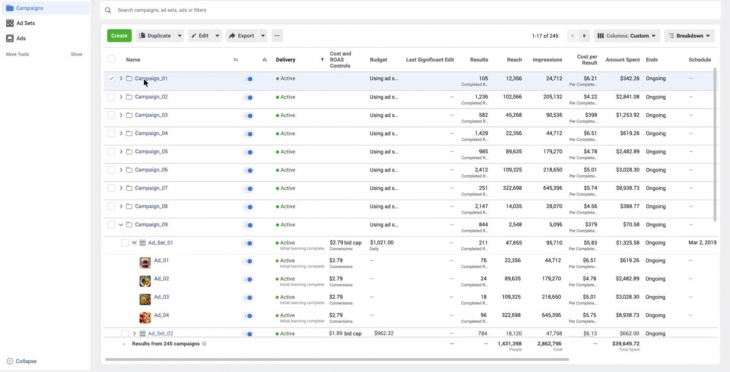Click the warning triangle column icon
Image resolution: width=730 pixels, height=372 pixels.
pyautogui.click(x=264, y=60)
